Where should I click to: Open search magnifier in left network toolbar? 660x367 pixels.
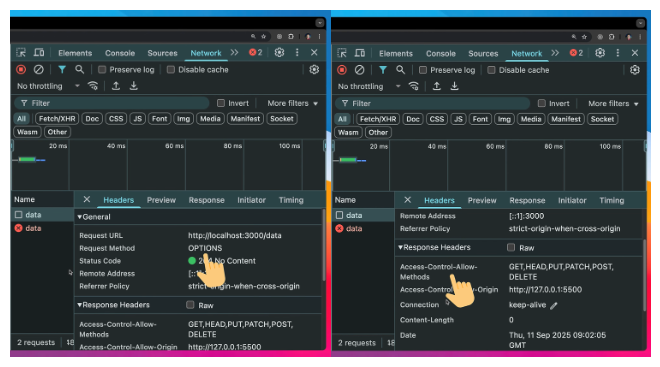[x=79, y=69]
